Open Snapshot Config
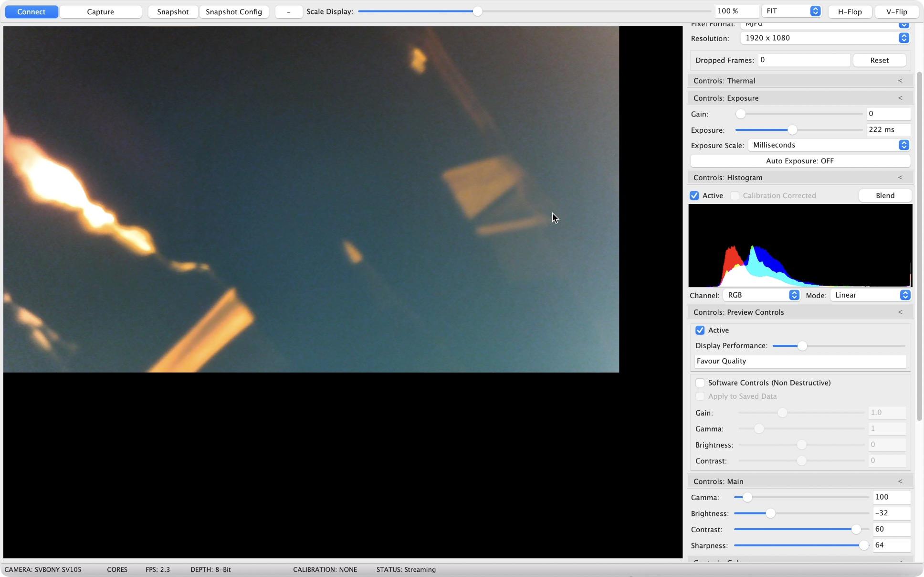Screen dimensions: 924x577 pos(234,11)
